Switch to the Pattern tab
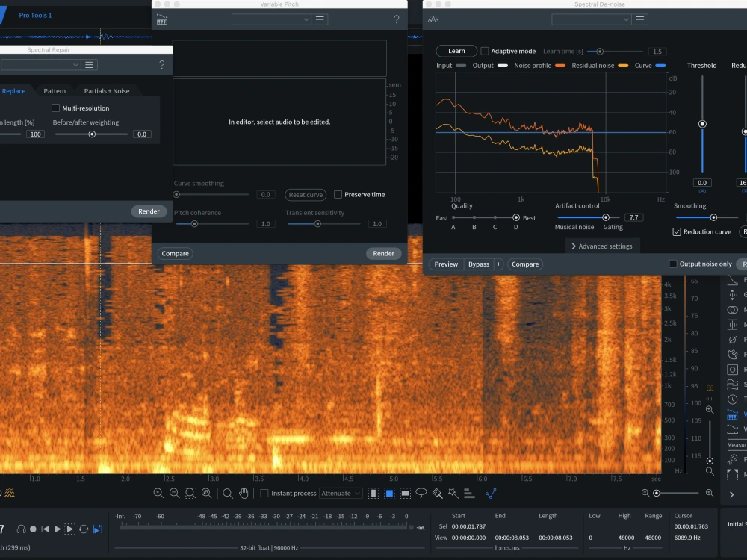Image resolution: width=747 pixels, height=560 pixels. 55,91
